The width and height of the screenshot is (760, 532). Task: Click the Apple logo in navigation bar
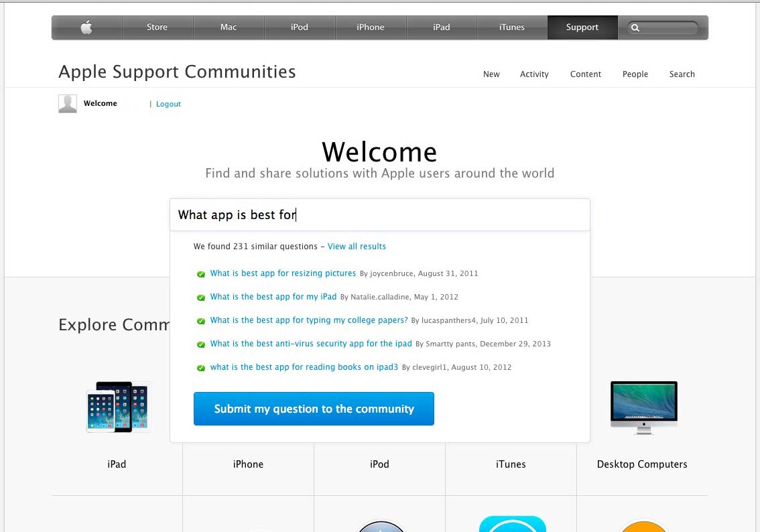tap(86, 27)
